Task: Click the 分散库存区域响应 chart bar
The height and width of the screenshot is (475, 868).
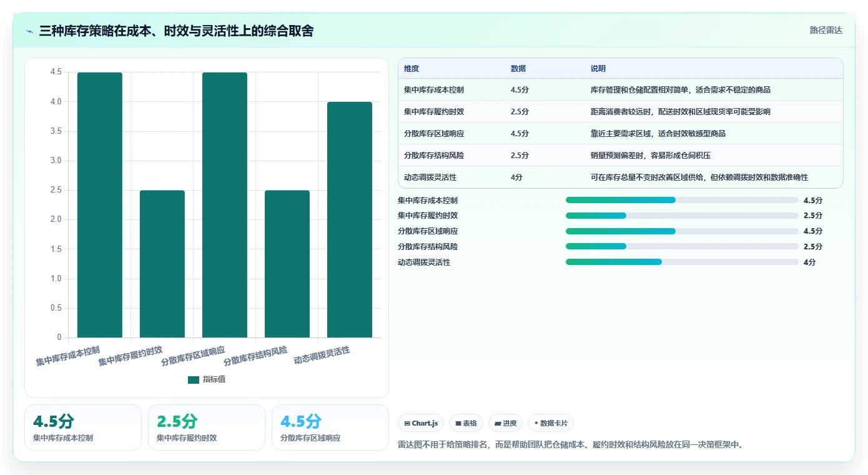Action: click(x=225, y=205)
